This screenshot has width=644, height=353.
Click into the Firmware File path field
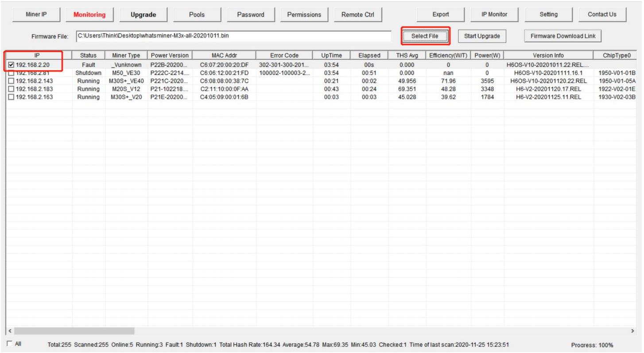(233, 35)
